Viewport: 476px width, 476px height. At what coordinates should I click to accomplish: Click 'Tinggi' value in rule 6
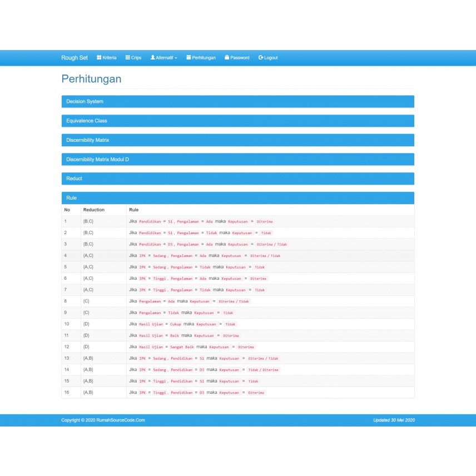coord(160,279)
